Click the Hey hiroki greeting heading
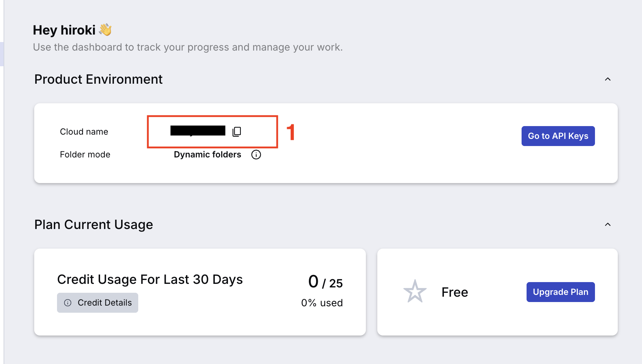Screen dimensions: 642x364 64,30
